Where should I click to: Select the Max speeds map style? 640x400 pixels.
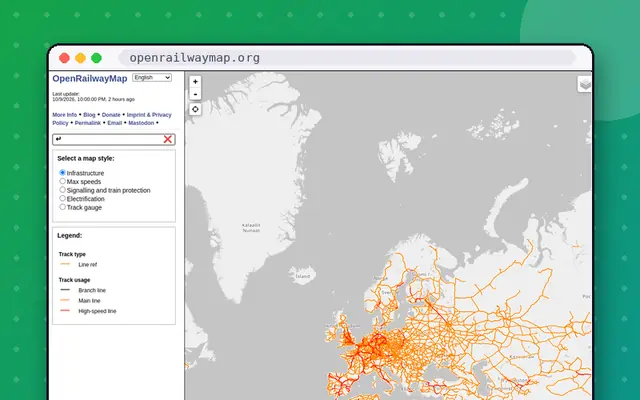(62, 181)
